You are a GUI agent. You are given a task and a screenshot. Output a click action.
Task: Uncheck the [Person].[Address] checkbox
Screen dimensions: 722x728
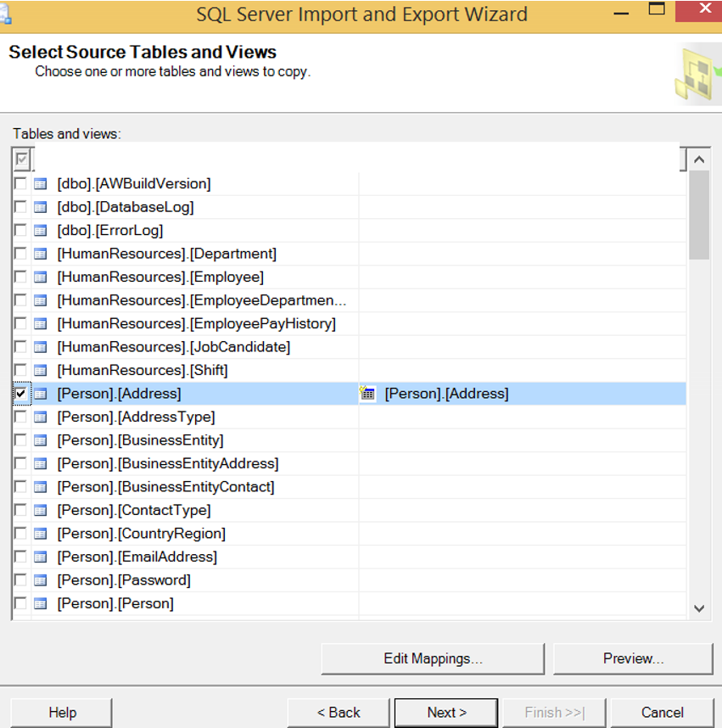[20, 393]
